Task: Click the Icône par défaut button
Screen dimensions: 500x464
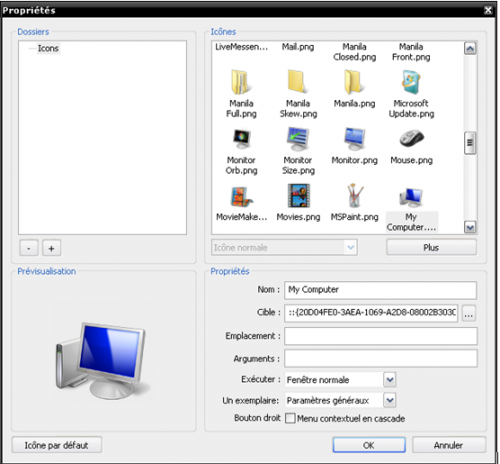Action: click(x=57, y=445)
